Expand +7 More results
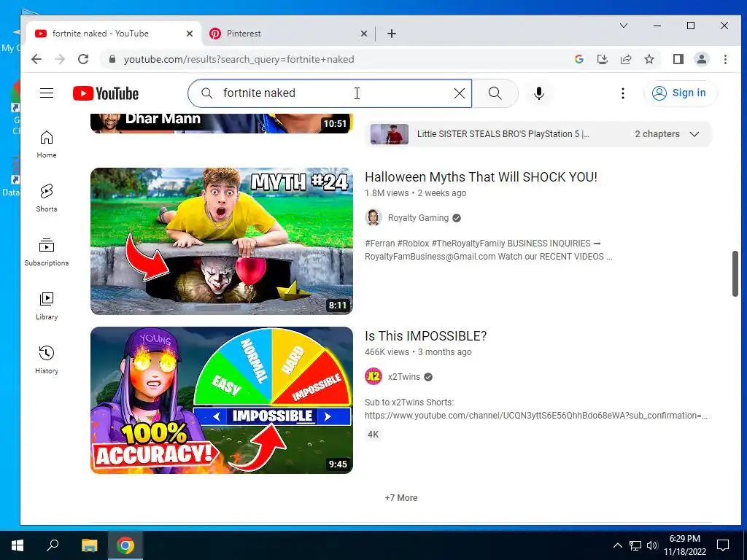Screen dimensions: 747x560 (401, 497)
